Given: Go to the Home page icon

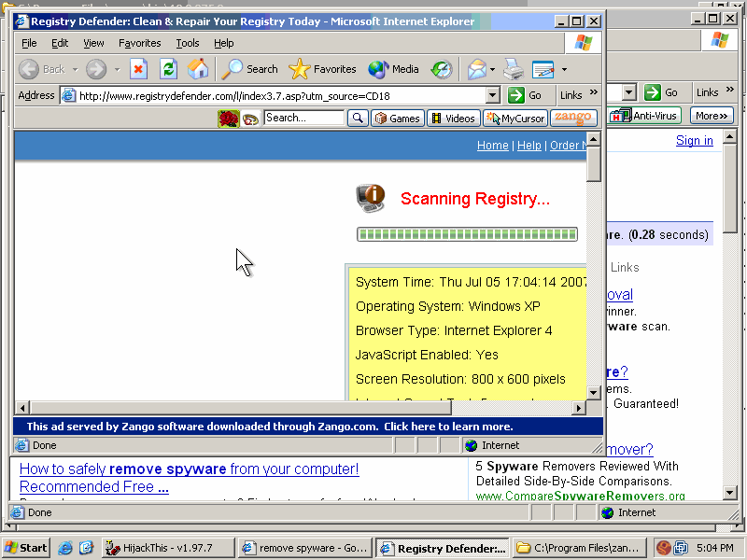Looking at the screenshot, I should tap(198, 69).
